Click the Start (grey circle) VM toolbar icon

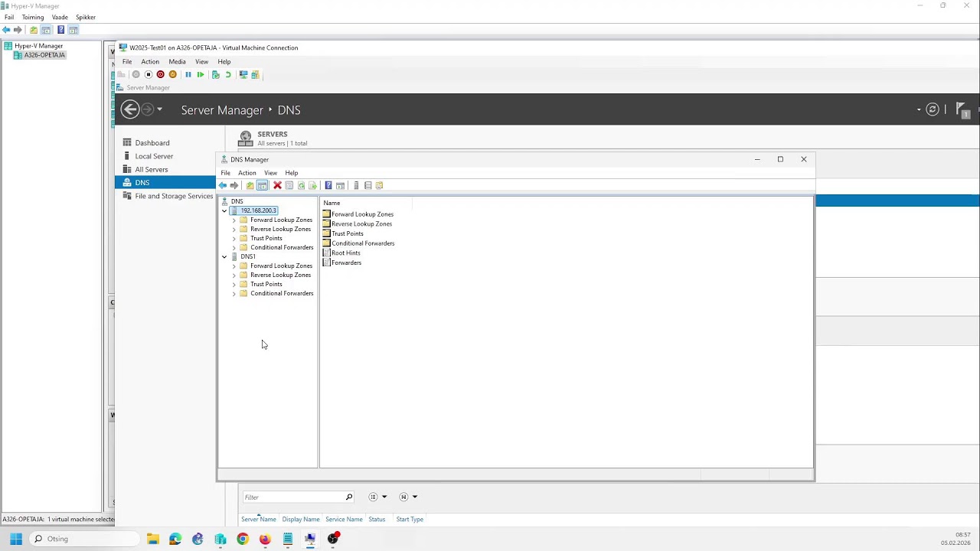[x=136, y=74]
